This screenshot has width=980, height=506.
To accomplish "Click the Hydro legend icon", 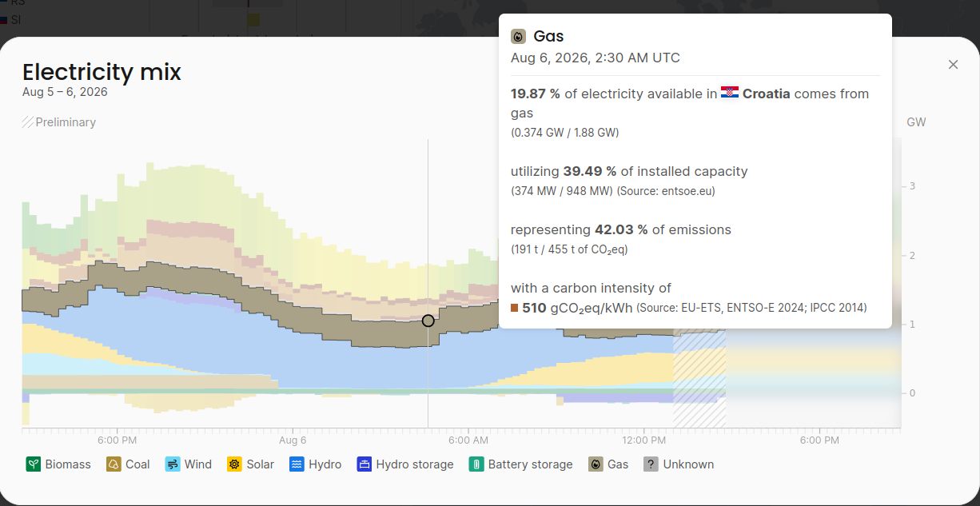I will pyautogui.click(x=297, y=464).
